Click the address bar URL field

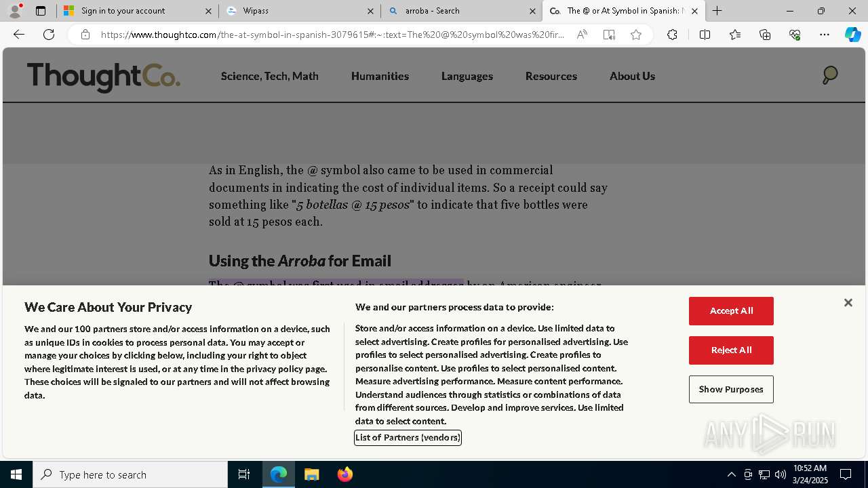(x=332, y=35)
